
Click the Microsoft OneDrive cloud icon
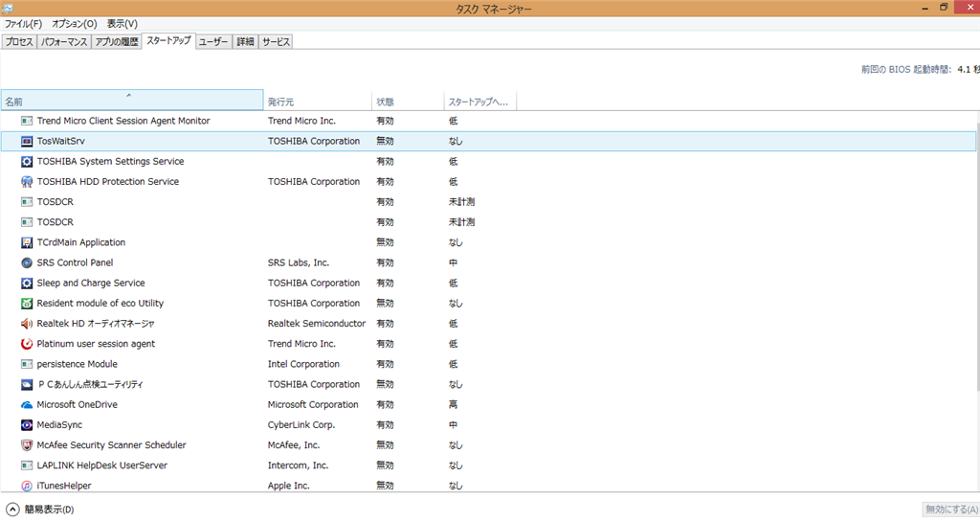[x=26, y=405]
